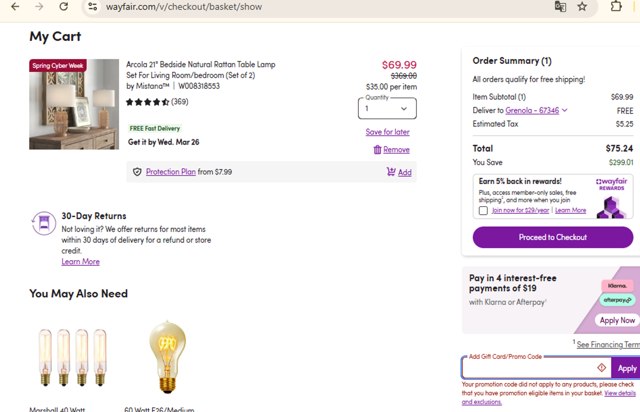Click the browser forward arrow
Screen dimensions: 640x412
pos(39,7)
